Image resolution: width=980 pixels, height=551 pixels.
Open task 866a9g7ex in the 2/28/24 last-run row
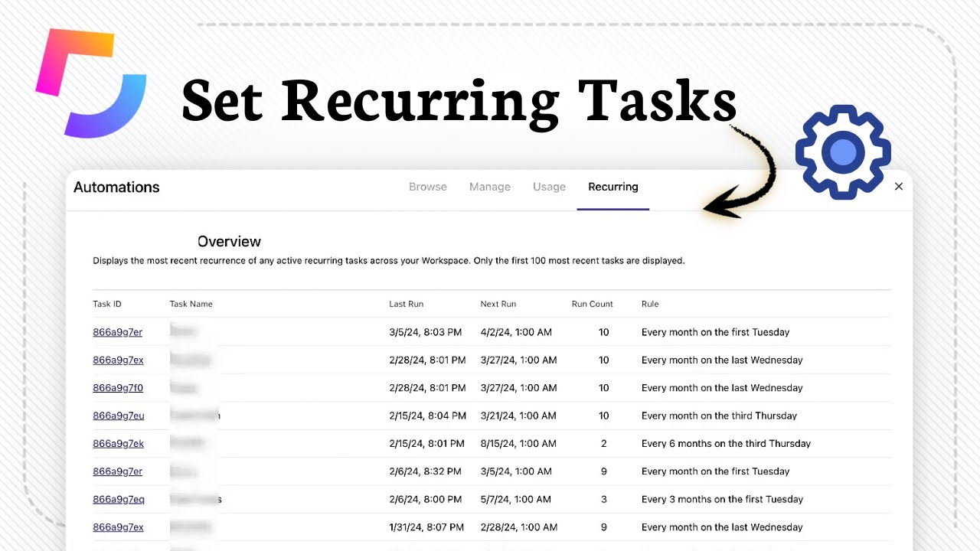pyautogui.click(x=118, y=360)
